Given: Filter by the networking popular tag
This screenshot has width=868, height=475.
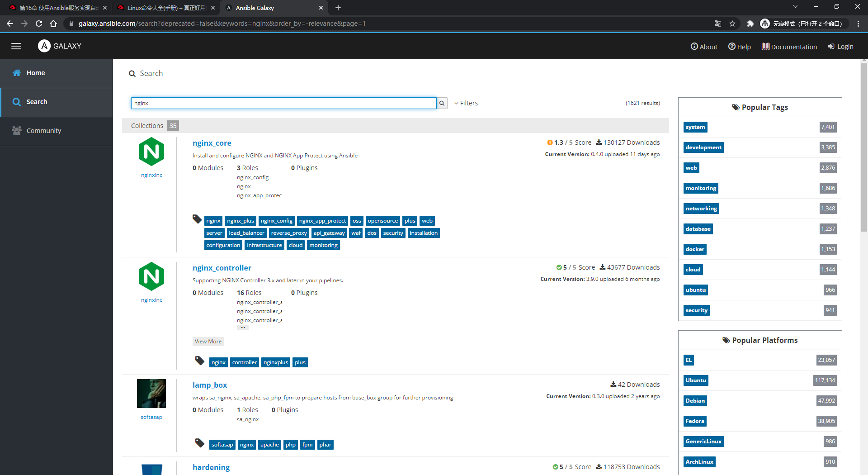Looking at the screenshot, I should coord(701,209).
